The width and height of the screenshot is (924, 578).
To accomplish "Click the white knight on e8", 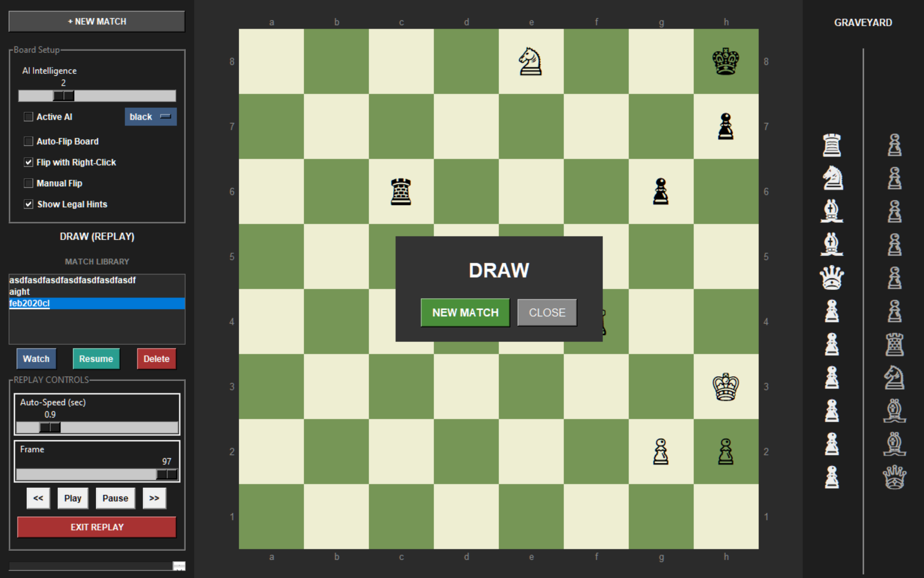I will 530,62.
